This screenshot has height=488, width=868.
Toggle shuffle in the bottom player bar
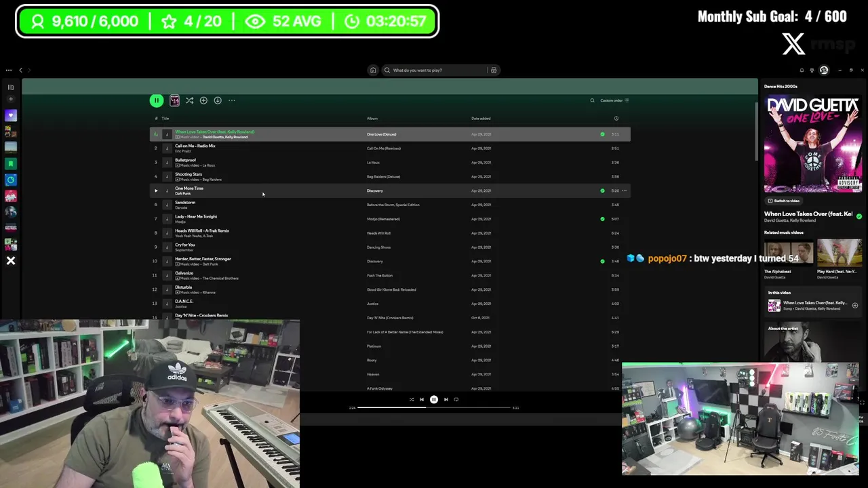(411, 399)
